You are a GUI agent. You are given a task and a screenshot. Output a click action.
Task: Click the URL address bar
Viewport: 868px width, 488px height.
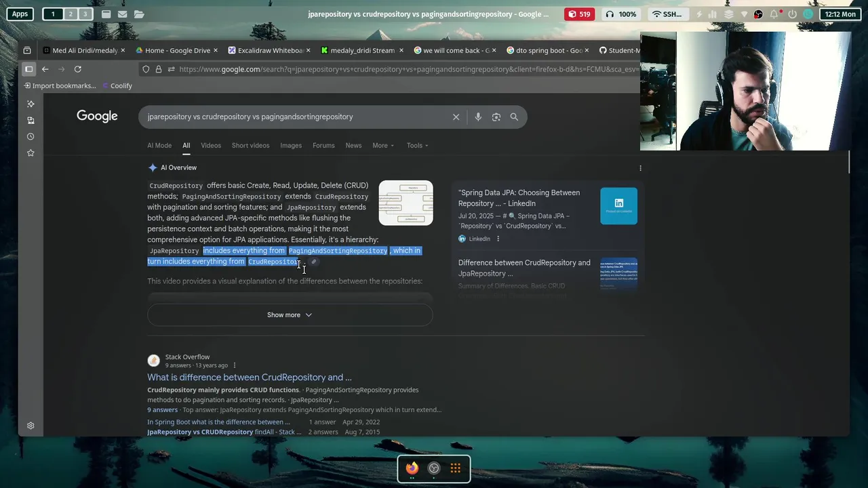[407, 69]
